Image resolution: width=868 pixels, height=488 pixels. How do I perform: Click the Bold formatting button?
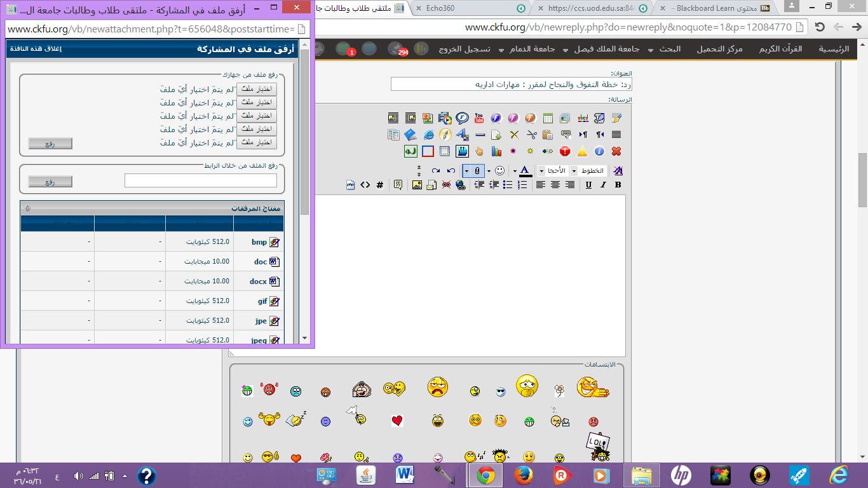618,185
